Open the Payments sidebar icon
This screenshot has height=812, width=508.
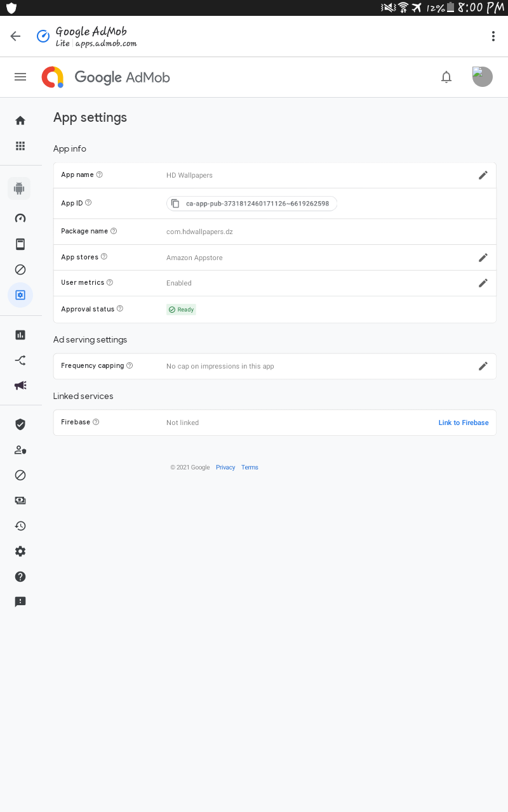click(20, 501)
